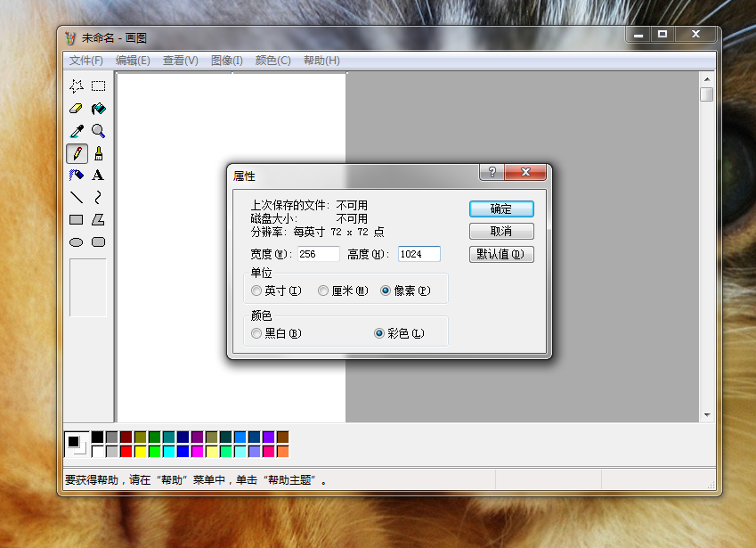This screenshot has width=756, height=548.
Task: Confirm the dialog with 确定
Action: 501,209
